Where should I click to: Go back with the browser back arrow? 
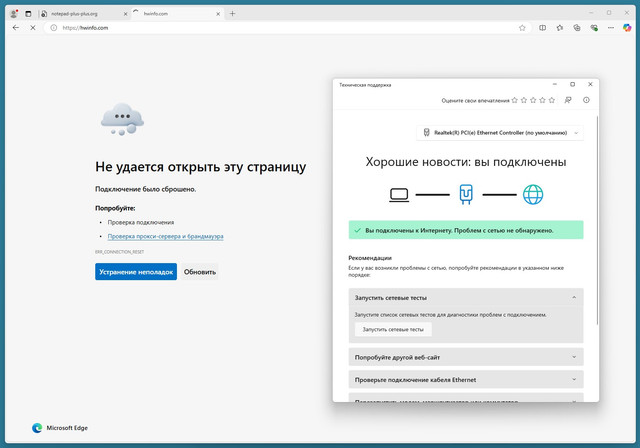(x=16, y=28)
